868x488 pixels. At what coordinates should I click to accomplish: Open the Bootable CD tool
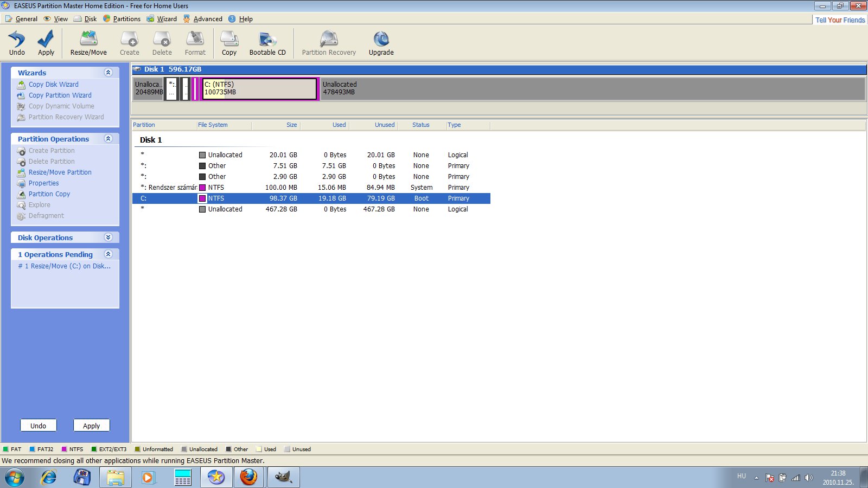267,43
